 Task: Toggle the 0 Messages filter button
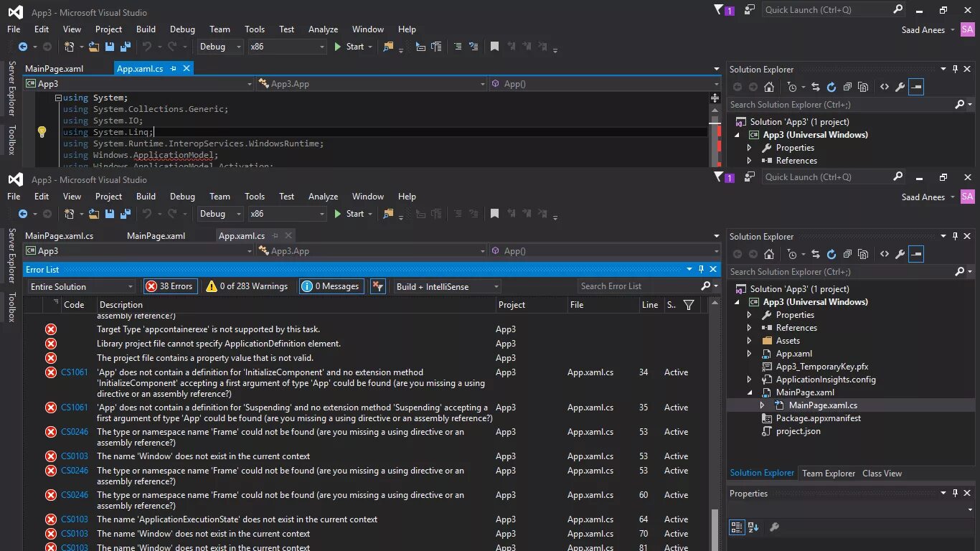331,286
